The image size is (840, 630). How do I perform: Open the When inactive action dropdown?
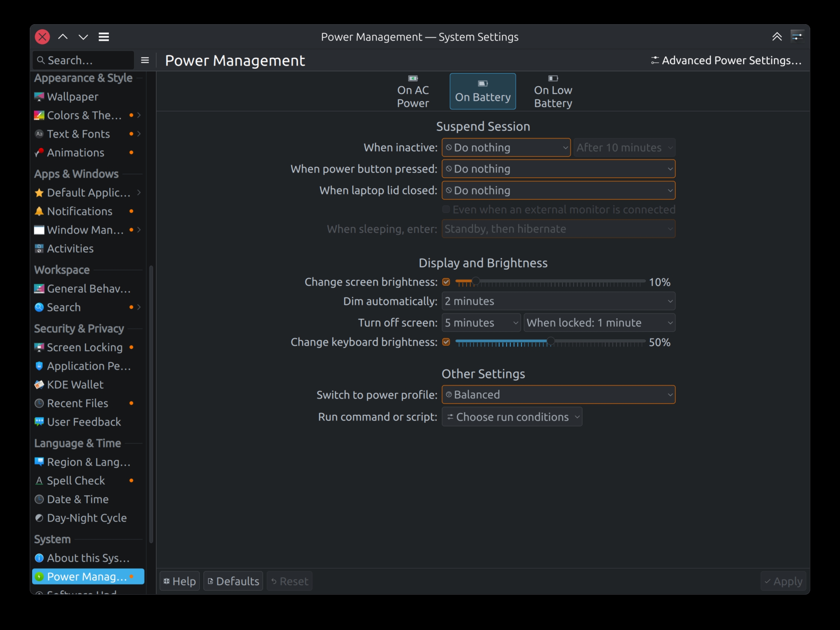point(506,148)
